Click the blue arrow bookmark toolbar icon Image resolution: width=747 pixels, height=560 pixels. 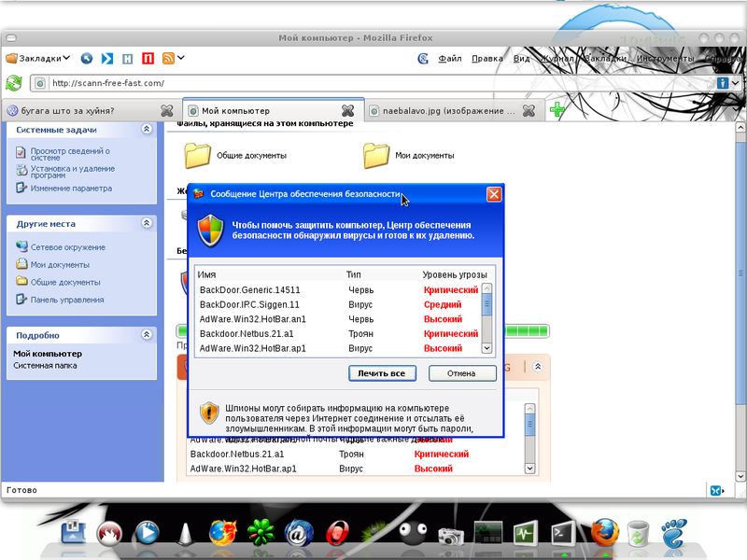107,58
